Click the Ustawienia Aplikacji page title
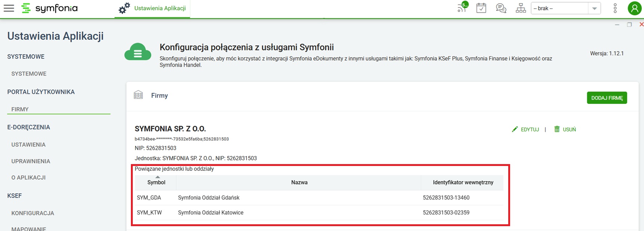 [55, 36]
